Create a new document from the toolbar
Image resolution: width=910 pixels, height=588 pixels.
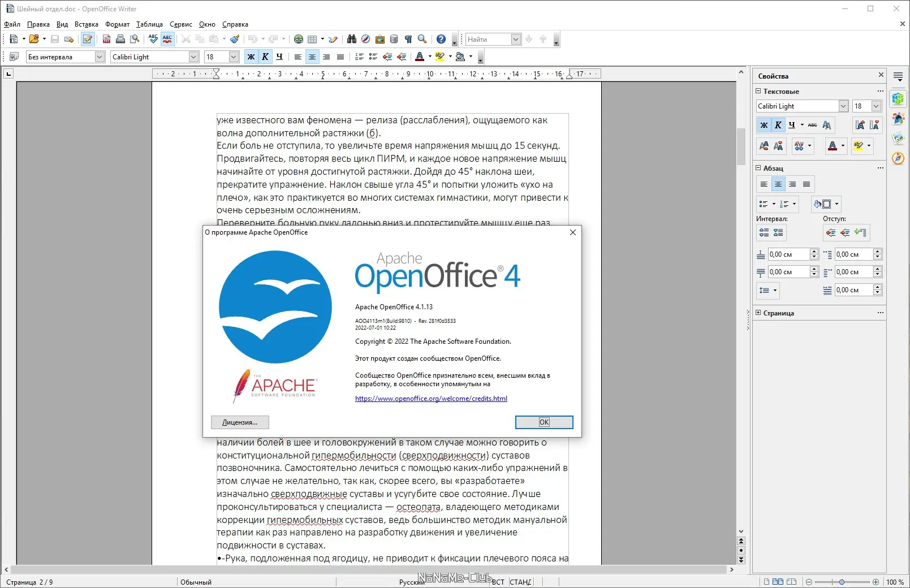14,39
